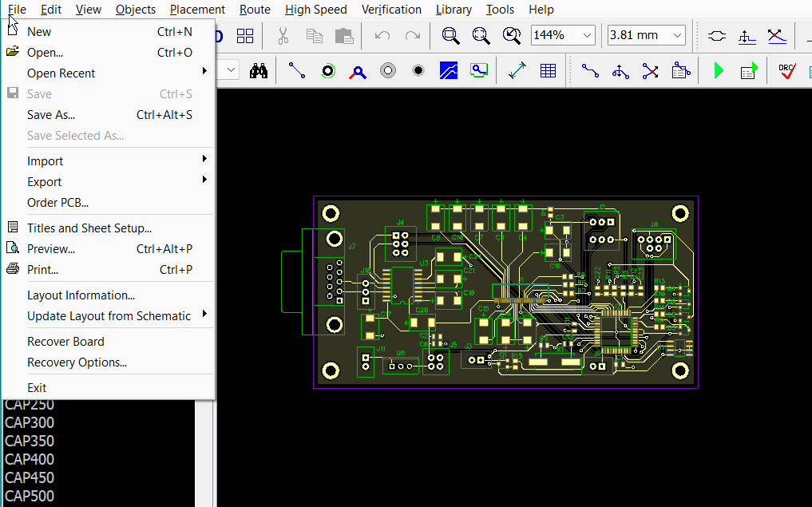The width and height of the screenshot is (812, 507).
Task: Open Layout Information... entry
Action: (108, 295)
